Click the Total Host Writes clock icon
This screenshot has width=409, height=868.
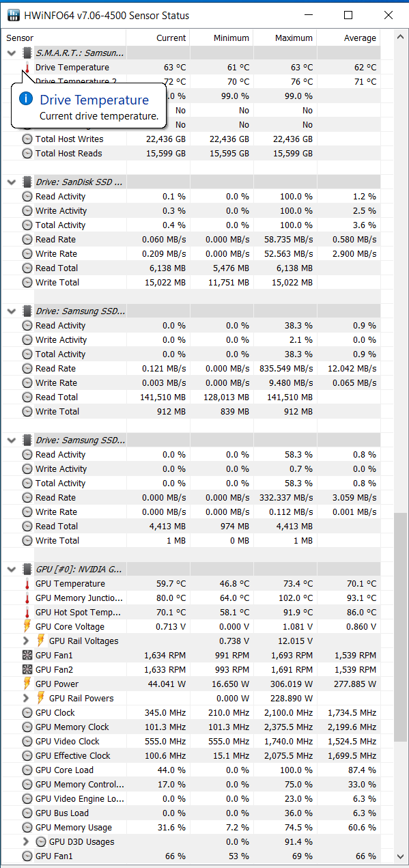(x=27, y=139)
